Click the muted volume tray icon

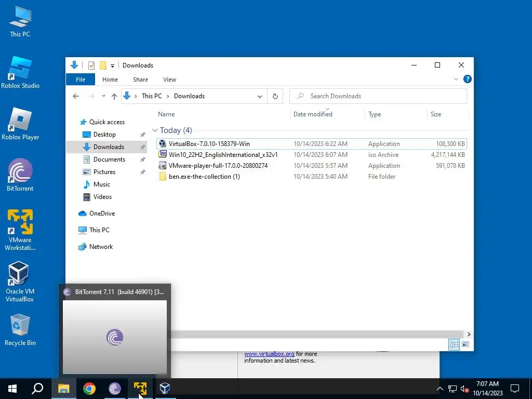click(465, 389)
